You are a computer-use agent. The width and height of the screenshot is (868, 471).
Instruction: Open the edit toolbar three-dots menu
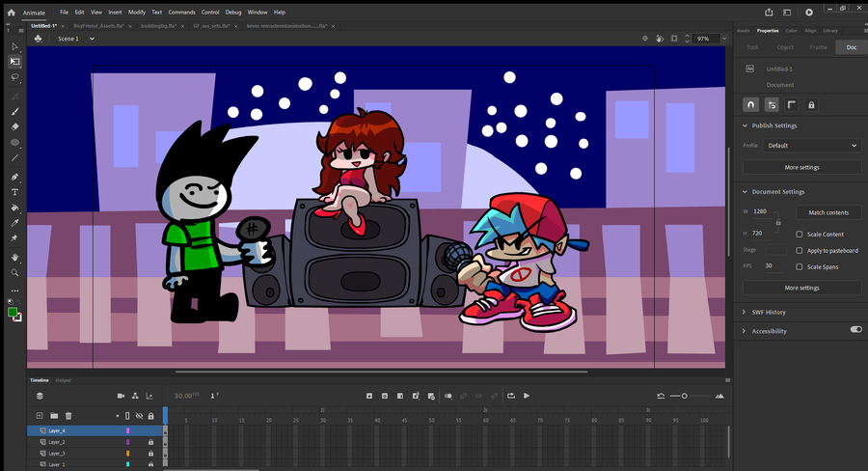(14, 291)
